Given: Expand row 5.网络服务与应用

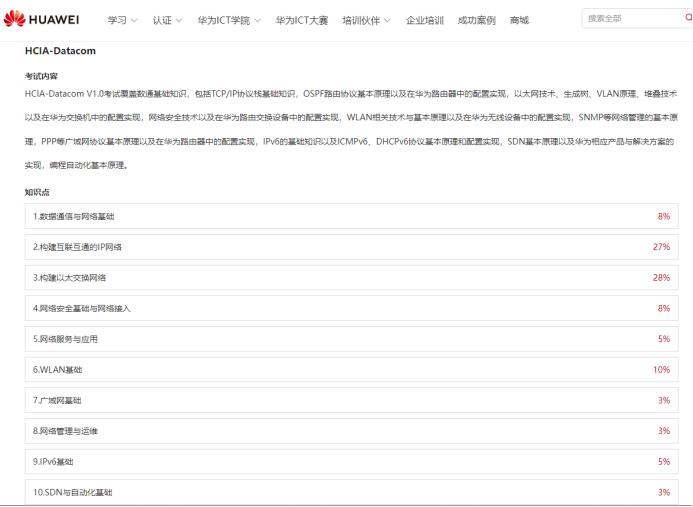Looking at the screenshot, I should coord(351,339).
